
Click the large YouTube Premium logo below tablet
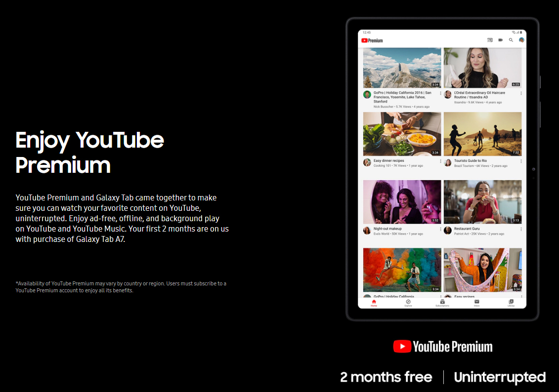(x=443, y=347)
